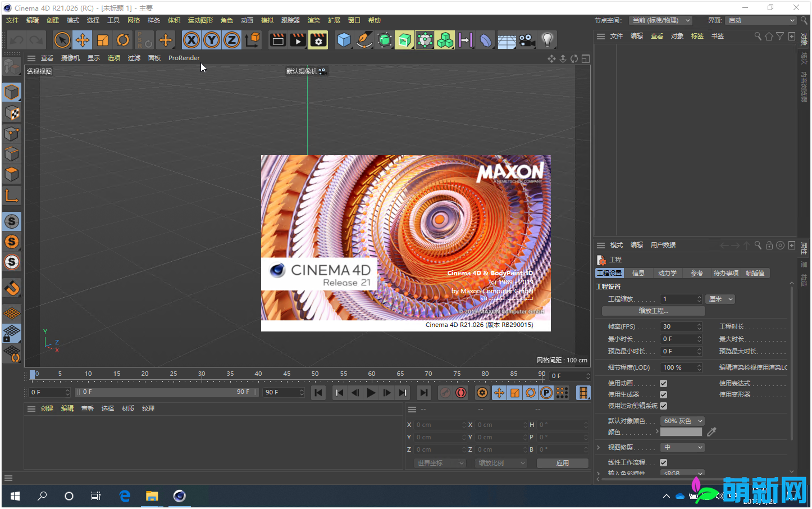The height and width of the screenshot is (509, 812).
Task: Select Texture mode checkered cube
Action: [x=12, y=113]
